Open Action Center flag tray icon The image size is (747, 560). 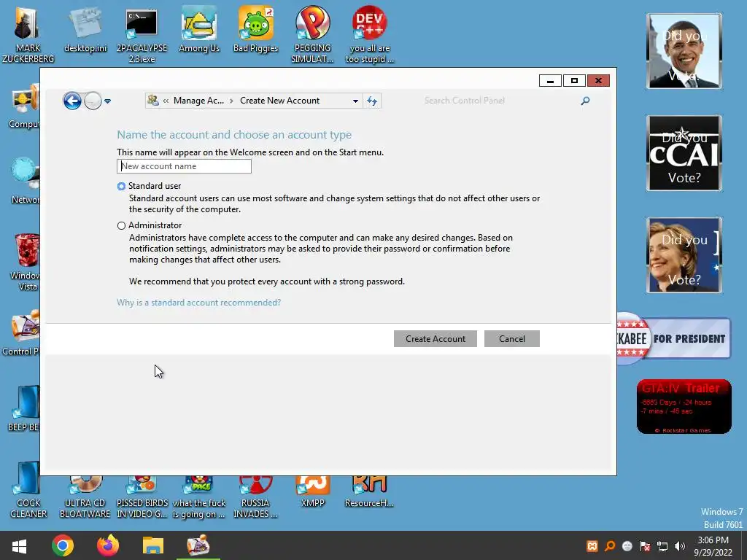pyautogui.click(x=645, y=546)
